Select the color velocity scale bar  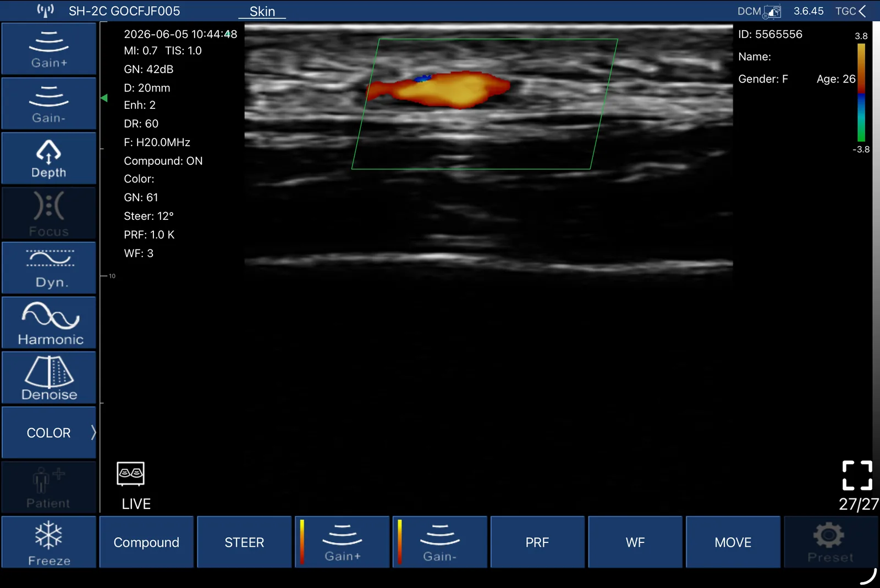pyautogui.click(x=861, y=92)
